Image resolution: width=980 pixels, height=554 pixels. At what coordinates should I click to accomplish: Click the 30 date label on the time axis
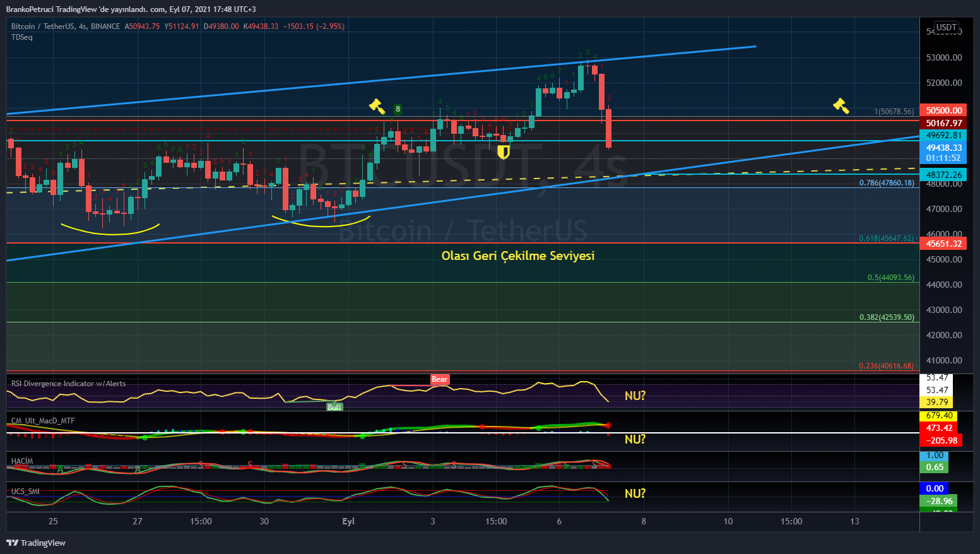click(x=264, y=521)
